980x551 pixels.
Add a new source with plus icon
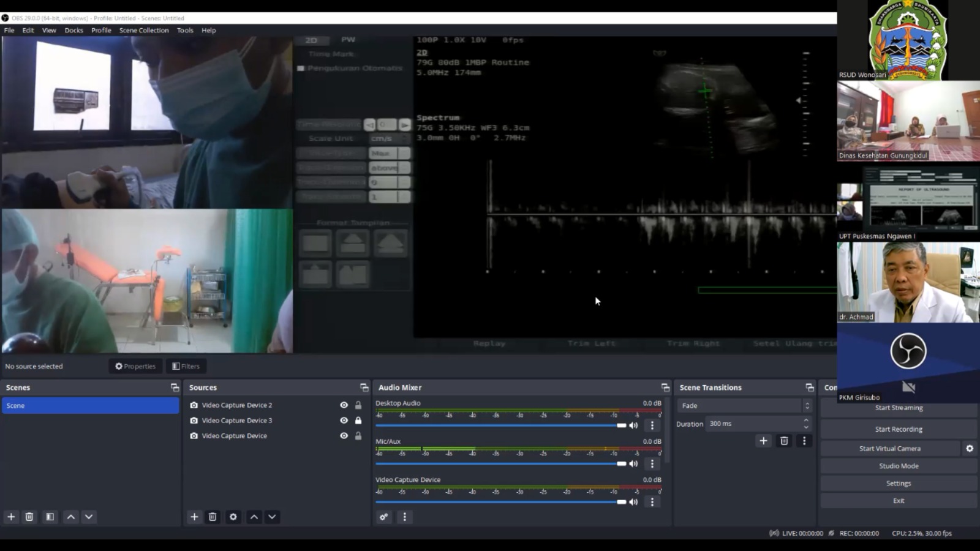click(194, 517)
